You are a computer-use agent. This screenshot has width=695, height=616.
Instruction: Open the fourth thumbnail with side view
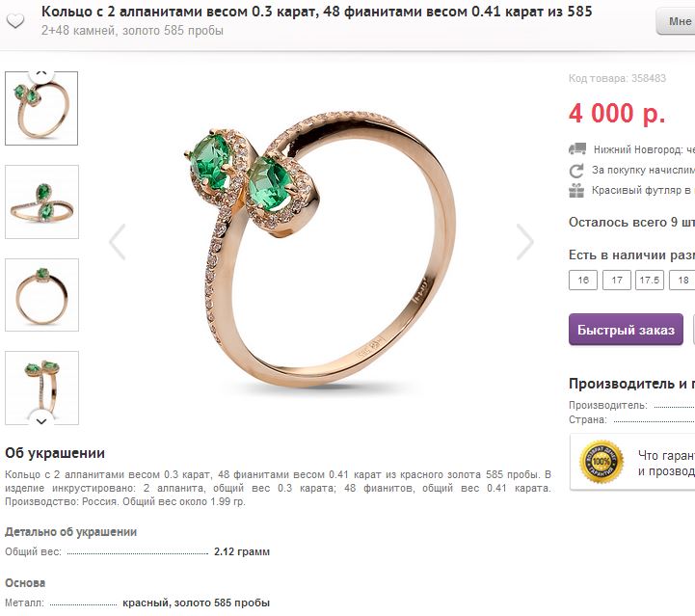click(41, 388)
